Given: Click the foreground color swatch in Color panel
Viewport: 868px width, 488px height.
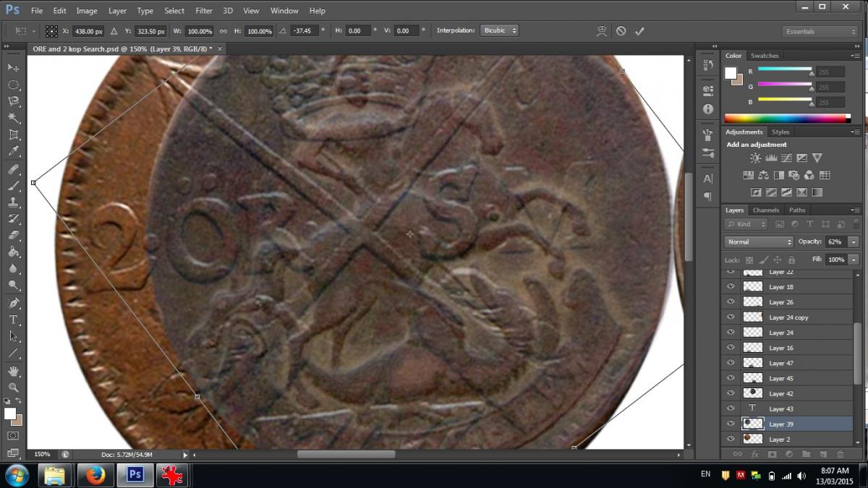Looking at the screenshot, I should coord(731,73).
